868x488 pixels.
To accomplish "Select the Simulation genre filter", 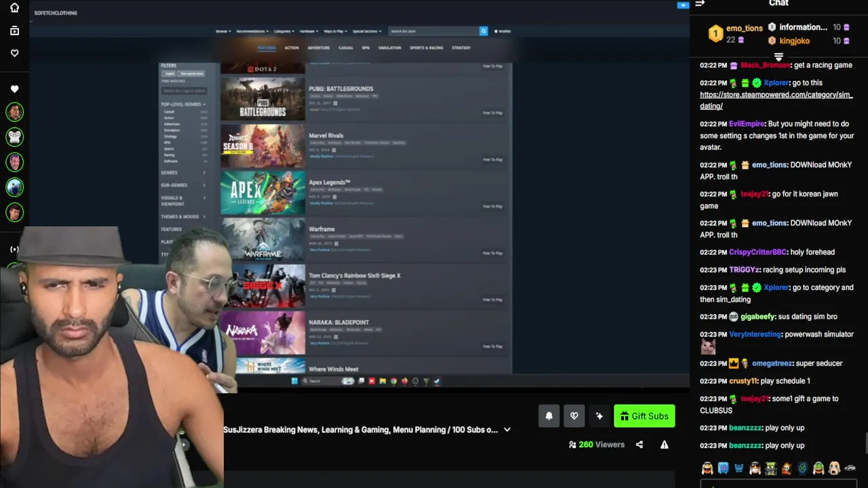I will (172, 130).
